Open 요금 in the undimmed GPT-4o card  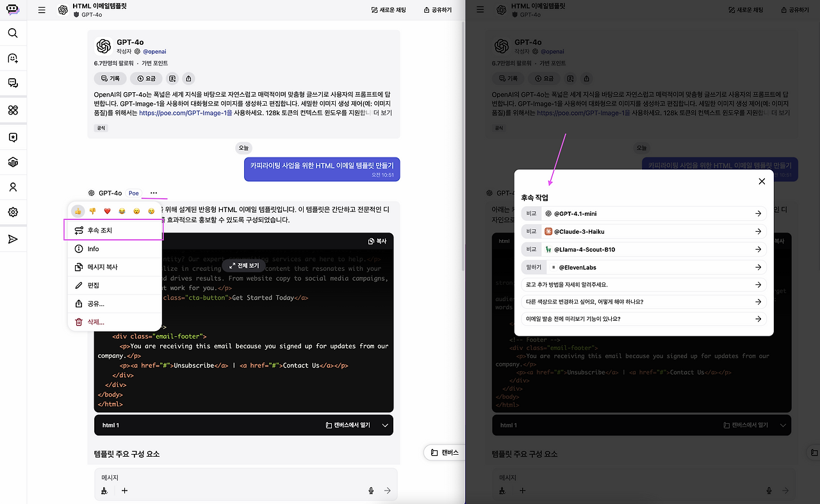(146, 78)
